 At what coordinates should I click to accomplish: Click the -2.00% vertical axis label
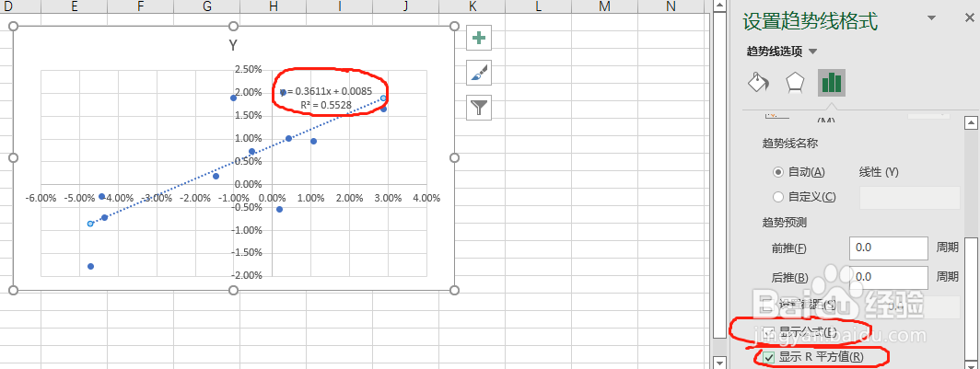tap(247, 275)
